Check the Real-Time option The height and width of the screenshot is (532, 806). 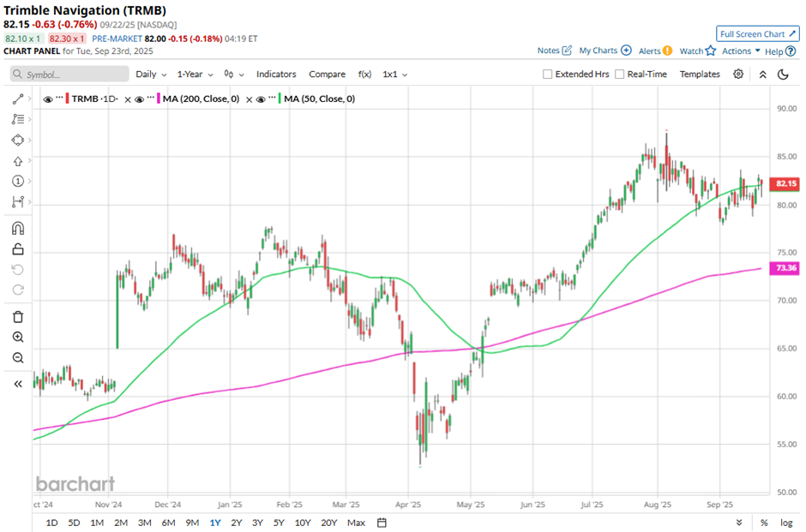[620, 75]
